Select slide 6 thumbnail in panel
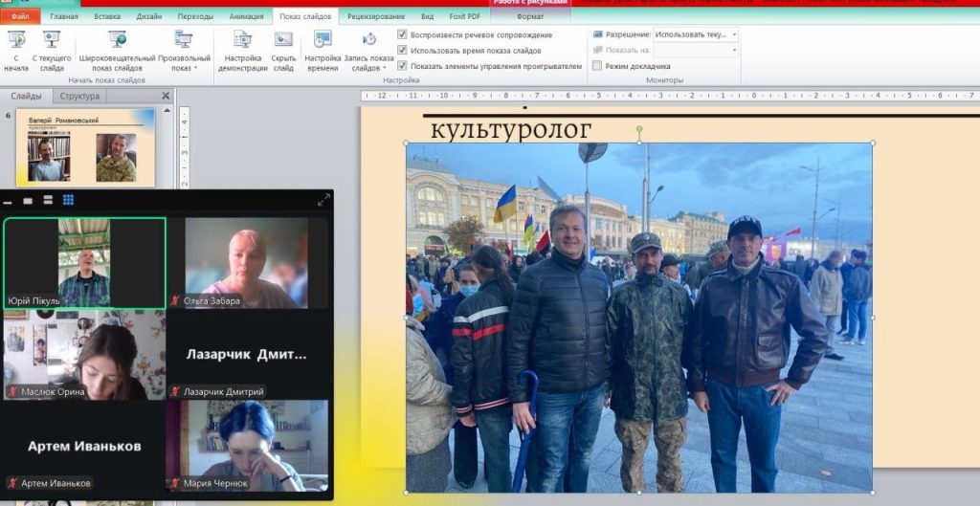The image size is (980, 506). click(86, 146)
